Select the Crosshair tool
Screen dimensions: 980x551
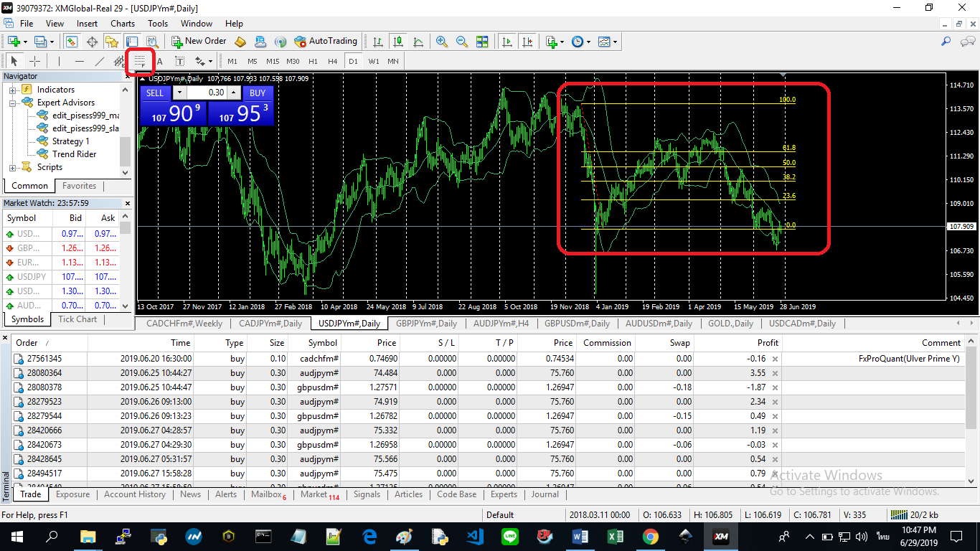(x=34, y=61)
